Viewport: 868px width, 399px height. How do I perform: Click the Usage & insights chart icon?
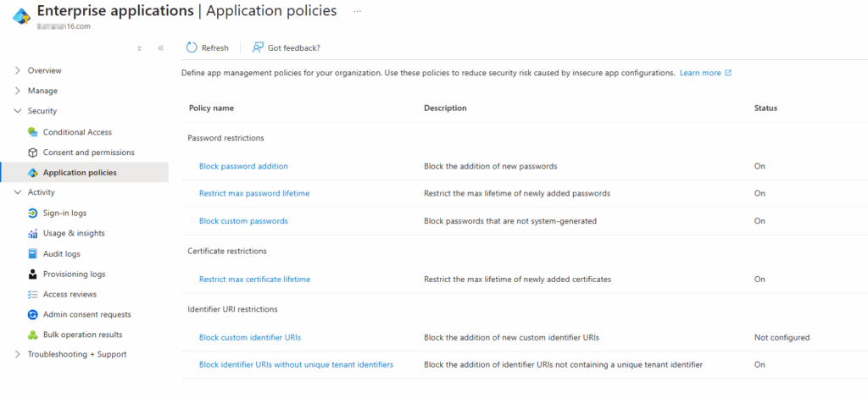click(x=33, y=233)
